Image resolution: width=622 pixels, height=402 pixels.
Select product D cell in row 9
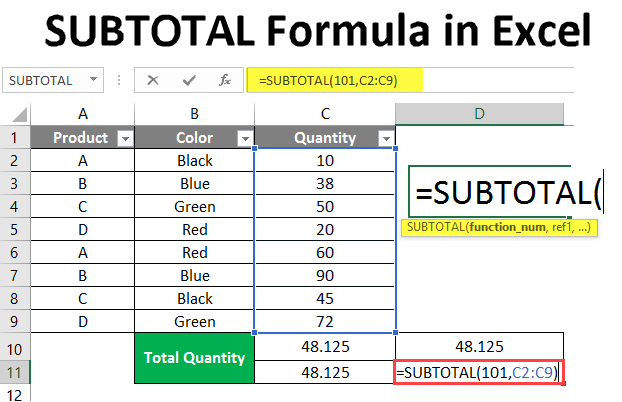[x=83, y=322]
